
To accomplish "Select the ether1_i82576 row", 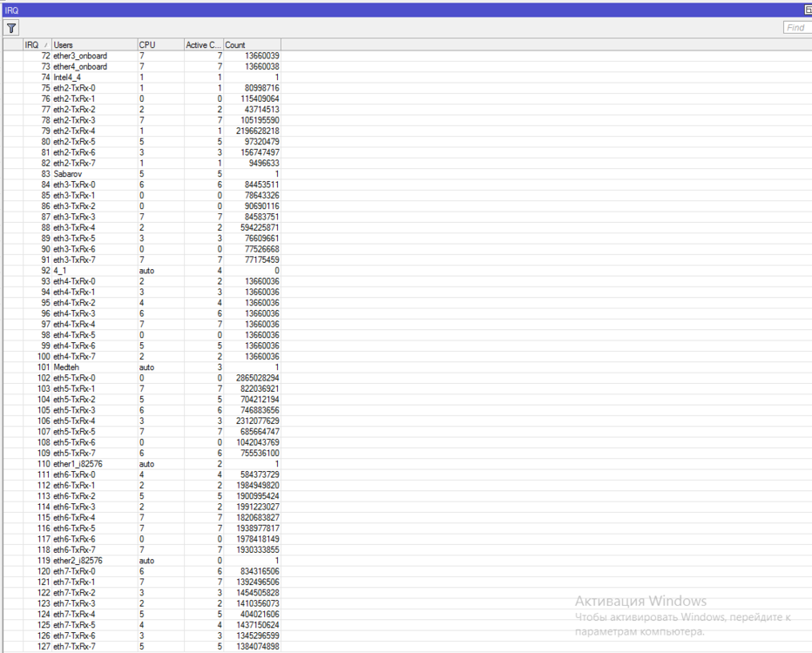I will pyautogui.click(x=78, y=464).
